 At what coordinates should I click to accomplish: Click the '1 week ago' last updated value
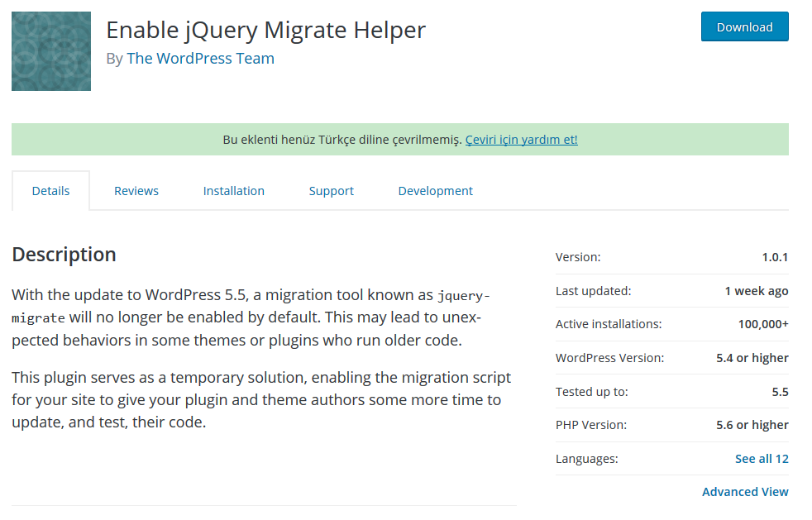point(757,291)
